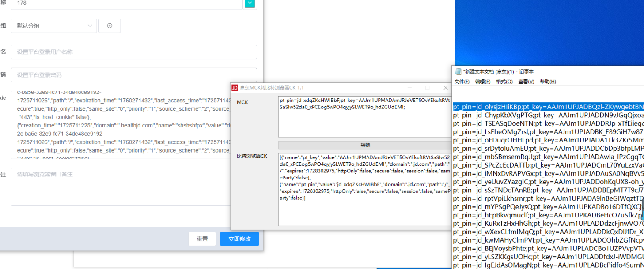Image resolution: width=644 pixels, height=269 pixels.
Task: Click the platform login username field
Action: [133, 52]
